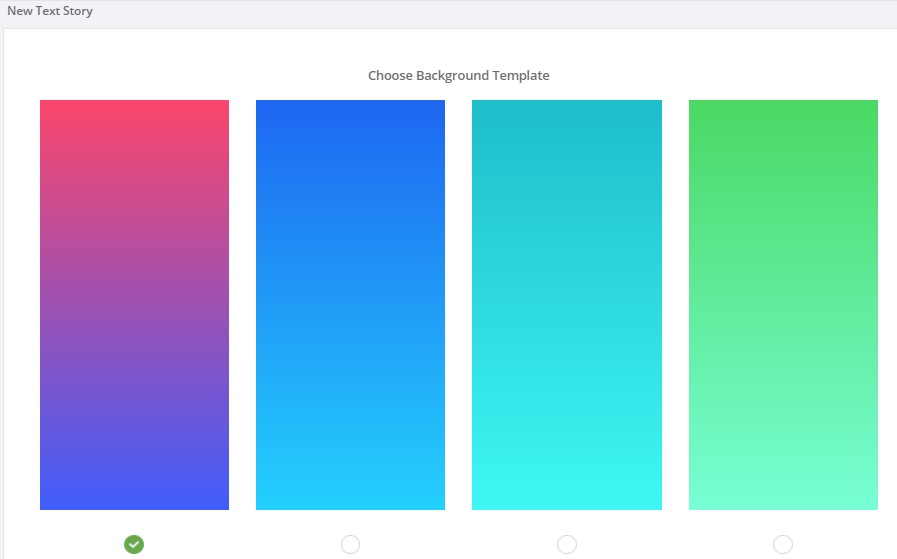
Task: Choose the blue gradient background template
Action: click(x=350, y=305)
